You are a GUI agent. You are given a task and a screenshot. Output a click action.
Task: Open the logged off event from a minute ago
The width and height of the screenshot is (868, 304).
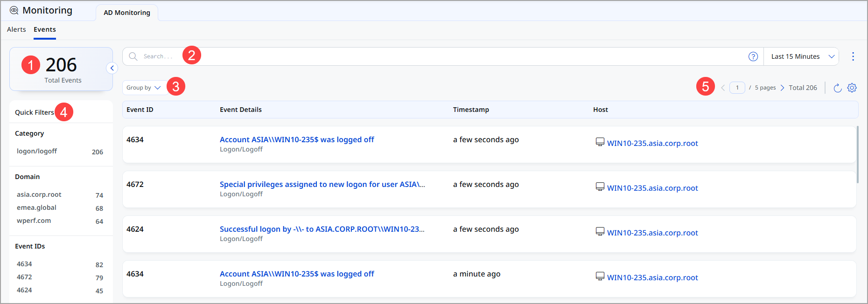297,274
